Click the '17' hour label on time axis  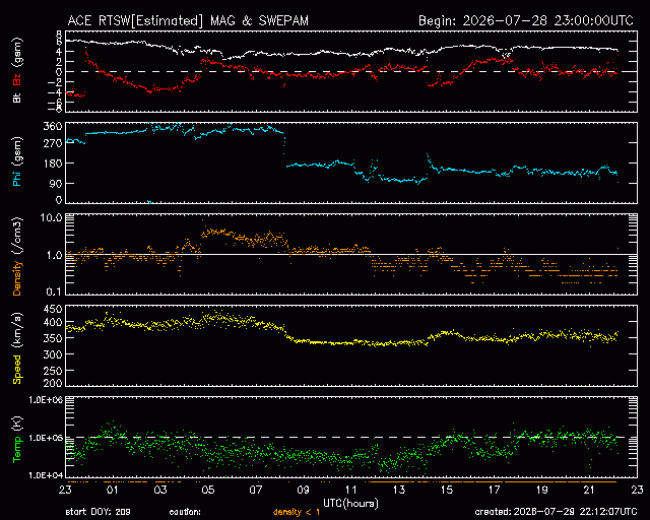494,490
